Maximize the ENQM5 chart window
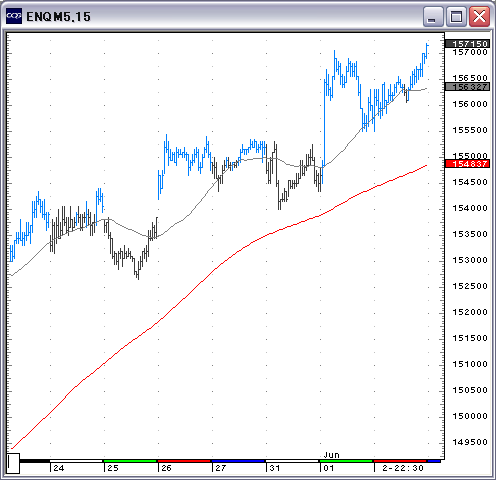Image resolution: width=496 pixels, height=480 pixels. pos(456,16)
